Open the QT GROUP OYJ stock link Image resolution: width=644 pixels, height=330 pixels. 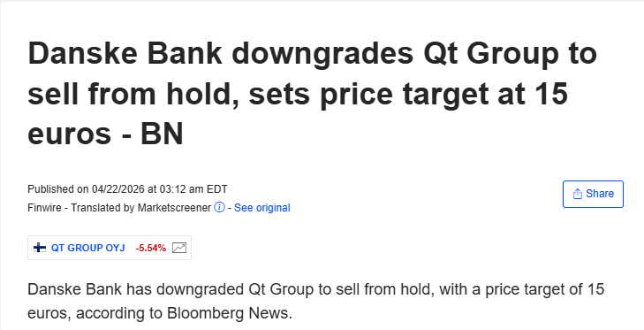click(x=87, y=248)
